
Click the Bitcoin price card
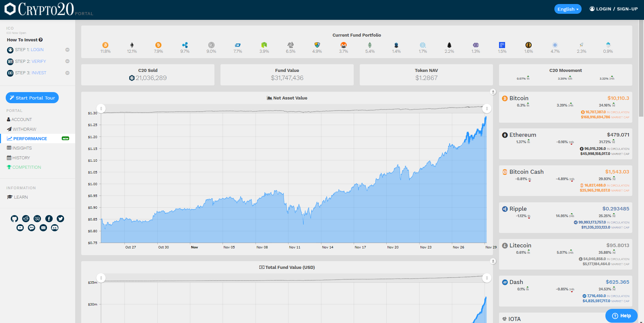pyautogui.click(x=565, y=107)
